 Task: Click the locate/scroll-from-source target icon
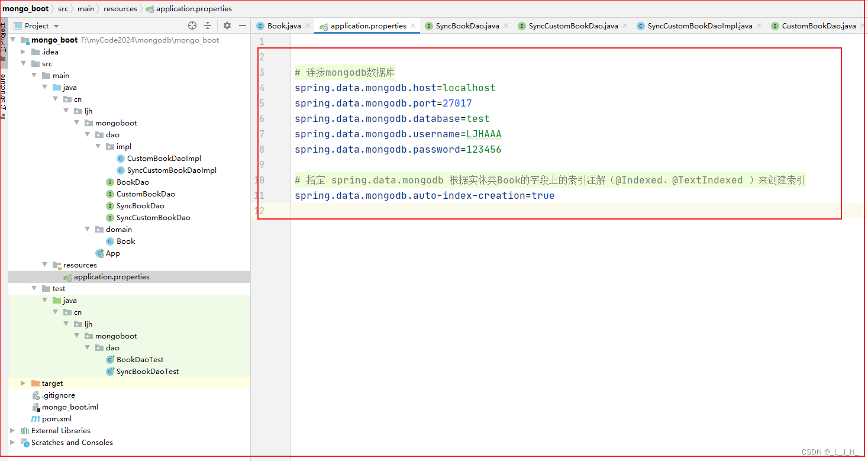192,25
